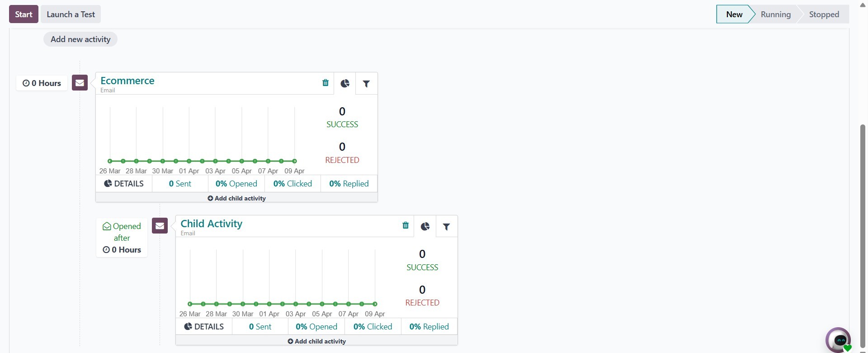Open the Child Activity filter tab
The width and height of the screenshot is (868, 353).
447,226
